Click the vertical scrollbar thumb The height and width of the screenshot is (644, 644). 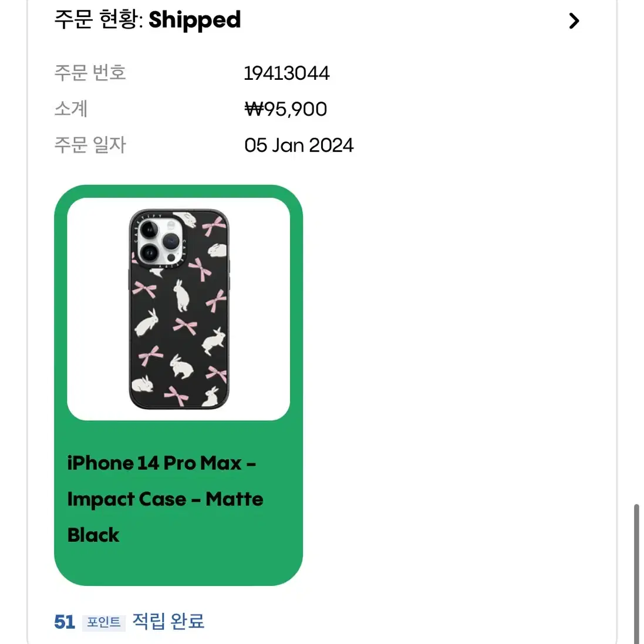pos(636,573)
